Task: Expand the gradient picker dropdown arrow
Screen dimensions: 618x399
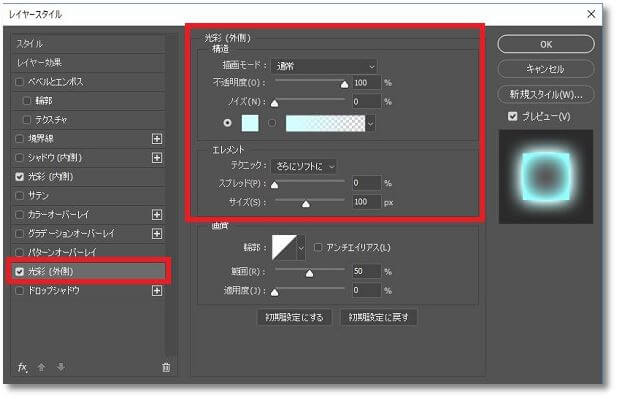Action: point(370,123)
